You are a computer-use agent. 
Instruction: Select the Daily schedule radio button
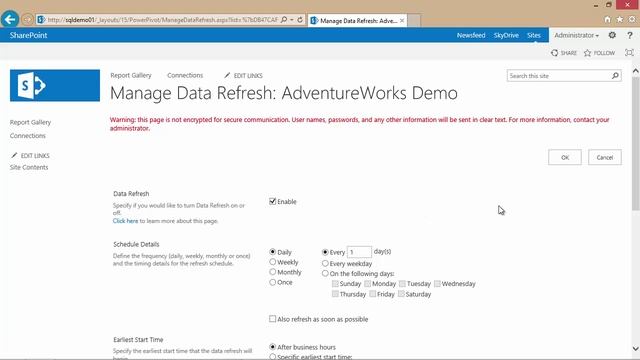click(273, 252)
